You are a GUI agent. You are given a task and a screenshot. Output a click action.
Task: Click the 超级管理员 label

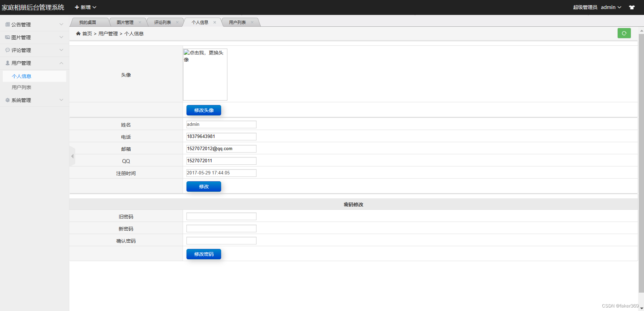click(585, 7)
